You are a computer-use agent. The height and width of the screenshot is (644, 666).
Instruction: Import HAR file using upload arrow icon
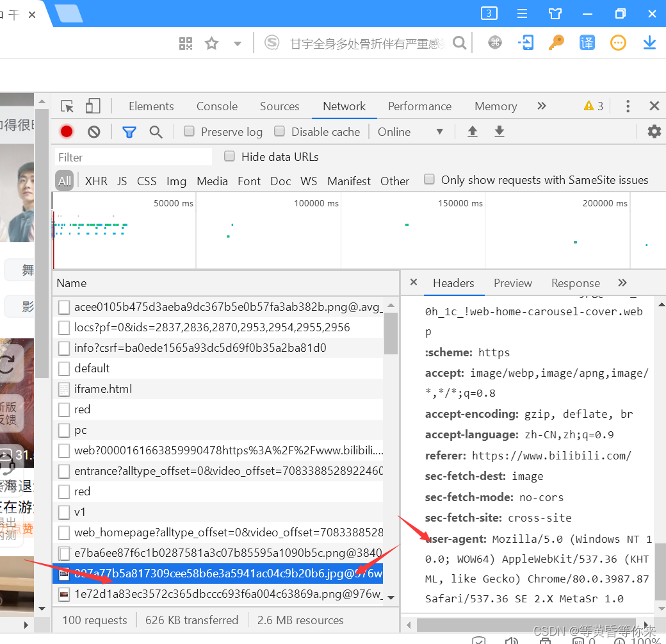click(x=473, y=131)
